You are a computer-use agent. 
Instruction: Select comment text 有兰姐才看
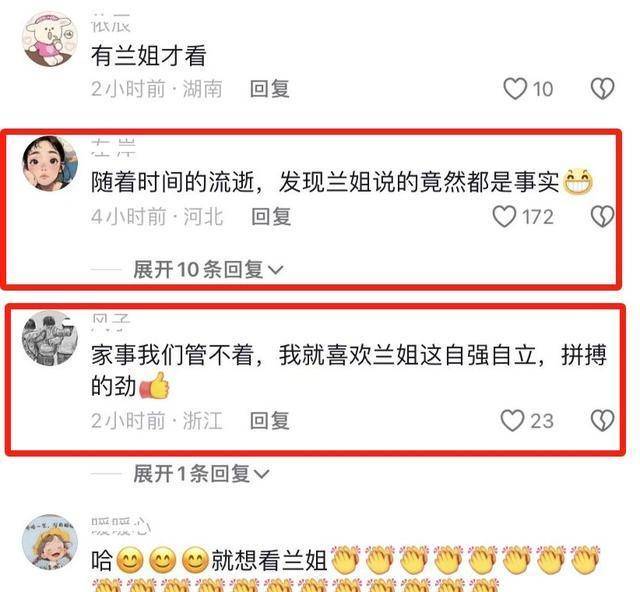(149, 56)
